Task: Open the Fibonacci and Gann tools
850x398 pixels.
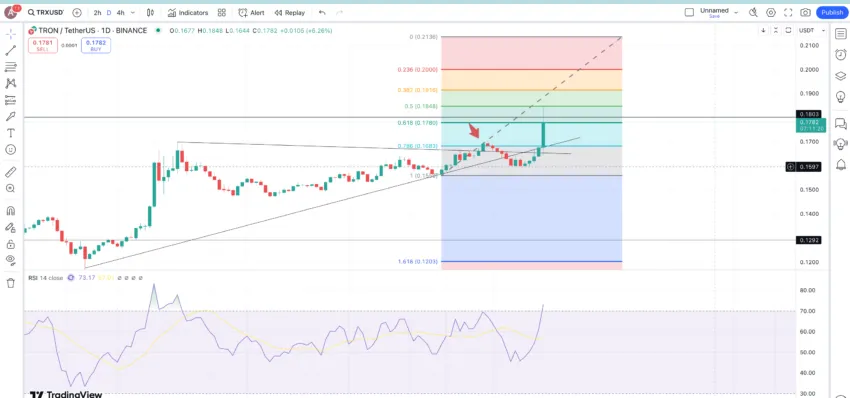Action: tap(10, 67)
